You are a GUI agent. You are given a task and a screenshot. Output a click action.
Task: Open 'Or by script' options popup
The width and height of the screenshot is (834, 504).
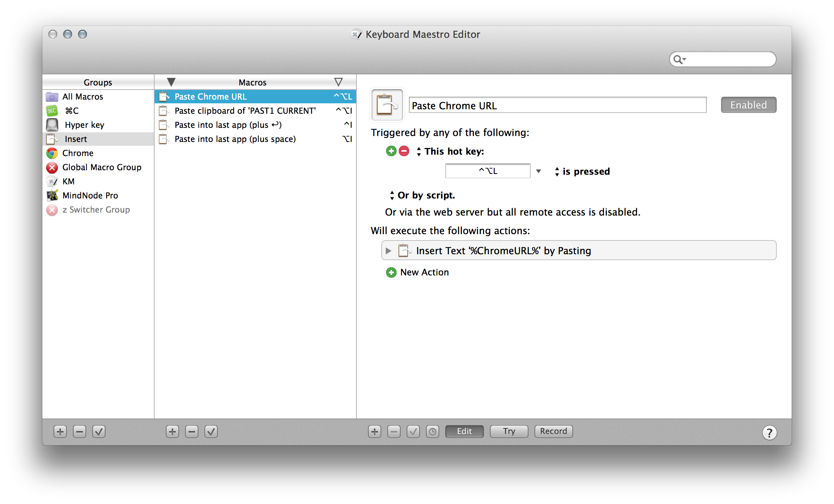click(x=422, y=195)
